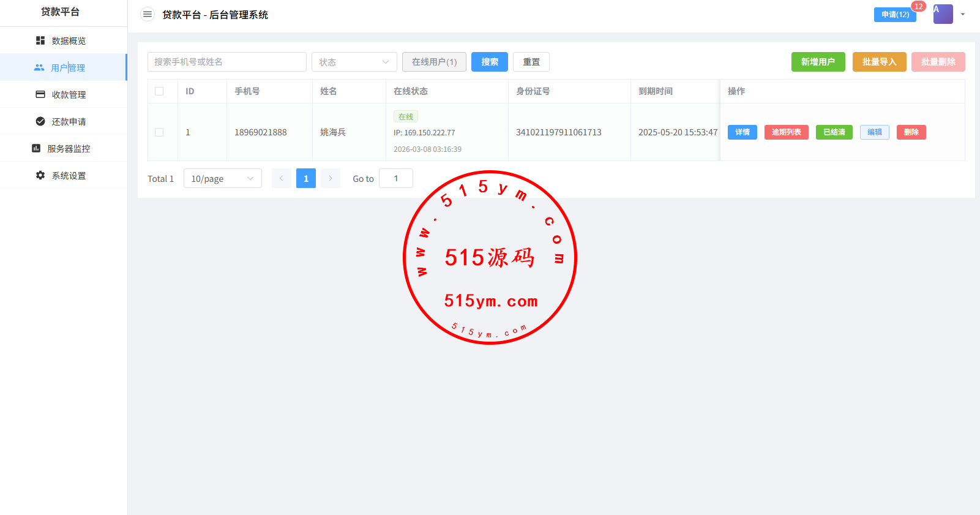This screenshot has width=980, height=515.
Task: Click the gear icon for 系统设置
Action: 40,175
